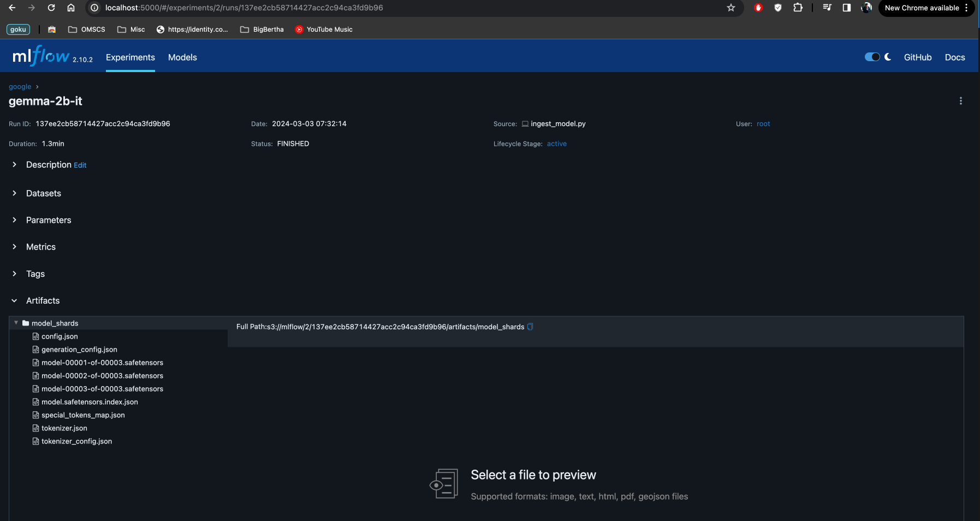
Task: Toggle the dark mode switch
Action: point(872,57)
